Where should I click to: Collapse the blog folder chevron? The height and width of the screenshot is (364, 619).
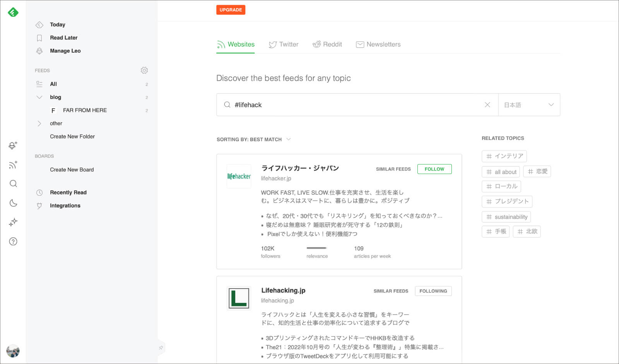click(x=39, y=97)
